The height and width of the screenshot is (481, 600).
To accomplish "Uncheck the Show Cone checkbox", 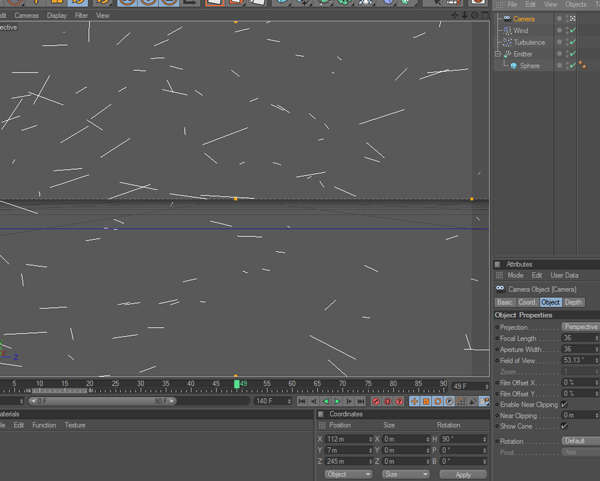I will [x=565, y=426].
